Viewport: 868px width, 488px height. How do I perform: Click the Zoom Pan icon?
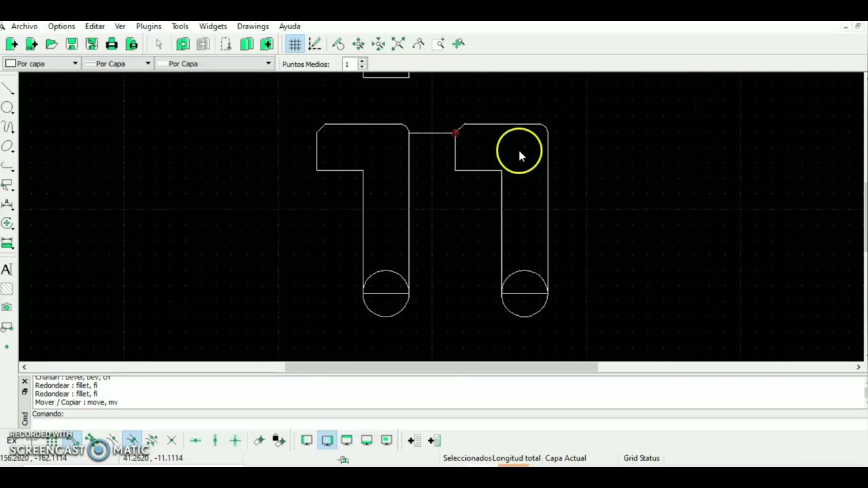click(x=459, y=44)
